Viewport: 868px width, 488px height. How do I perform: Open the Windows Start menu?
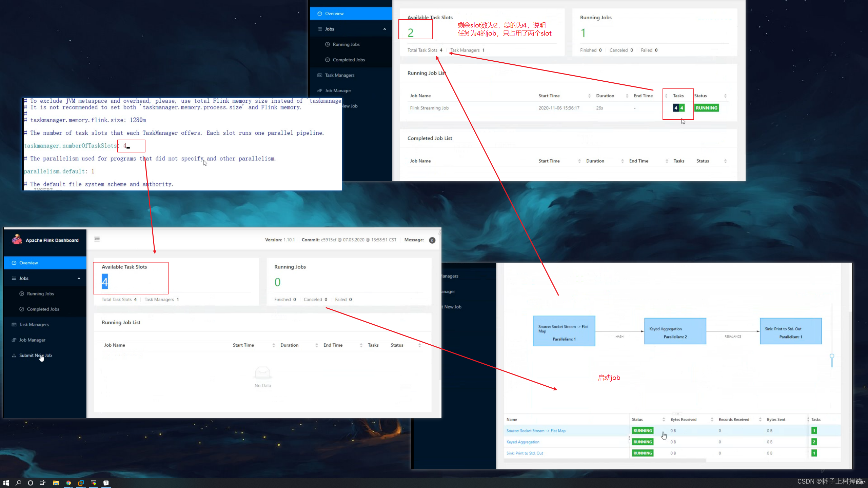tap(6, 483)
